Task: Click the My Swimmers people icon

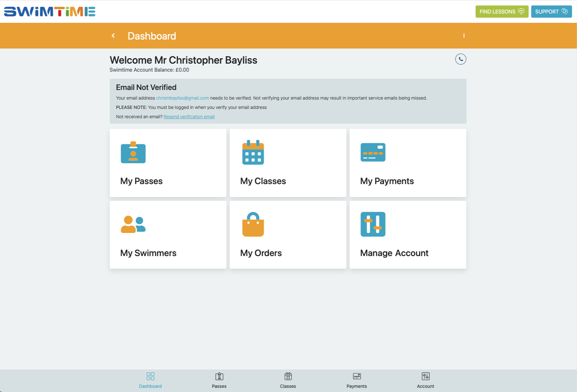Action: click(x=133, y=224)
